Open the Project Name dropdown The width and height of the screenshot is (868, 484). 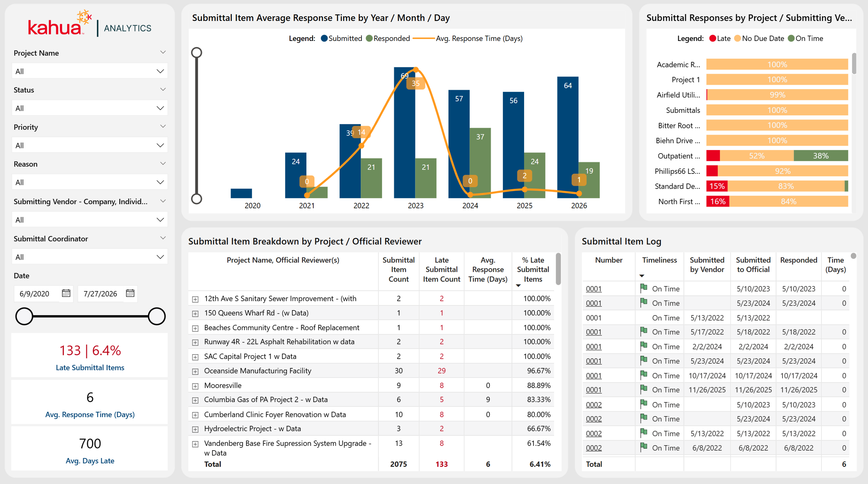point(90,71)
